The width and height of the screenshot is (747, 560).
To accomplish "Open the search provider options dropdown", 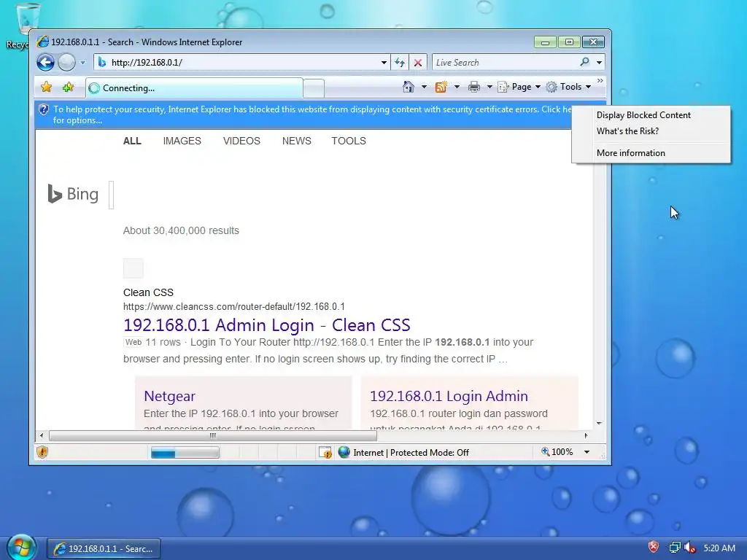I will click(x=600, y=63).
